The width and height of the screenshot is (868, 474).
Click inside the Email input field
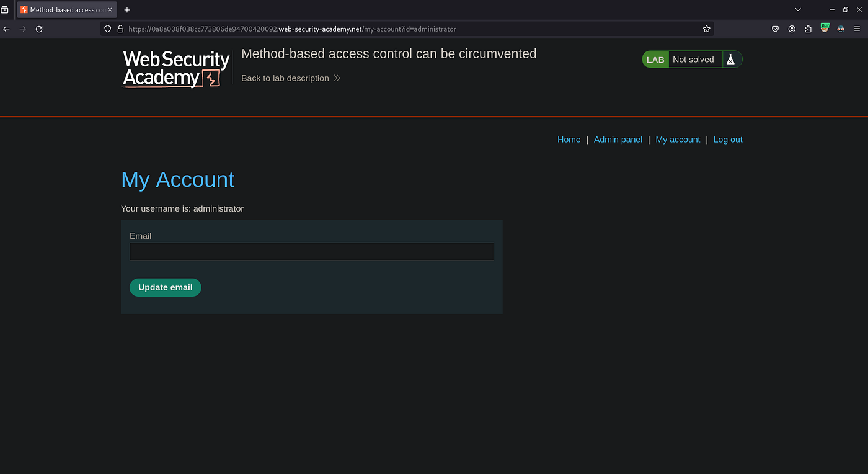coord(311,251)
